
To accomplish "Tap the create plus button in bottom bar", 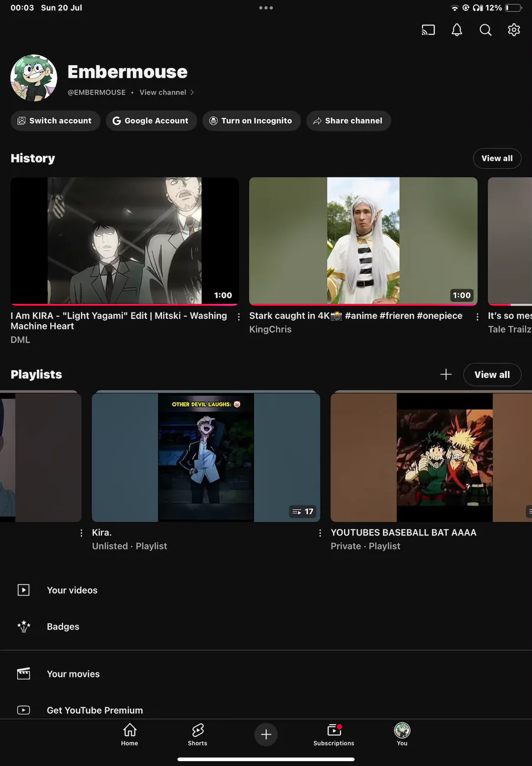I will point(266,734).
